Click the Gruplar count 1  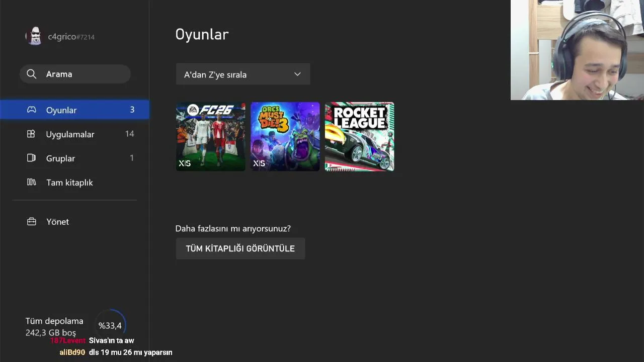point(132,158)
